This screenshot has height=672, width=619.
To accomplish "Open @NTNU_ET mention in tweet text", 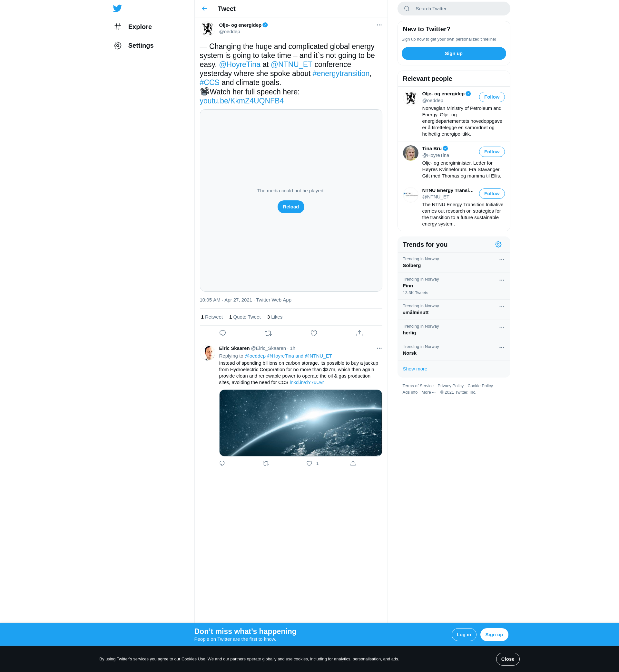I will click(x=291, y=64).
